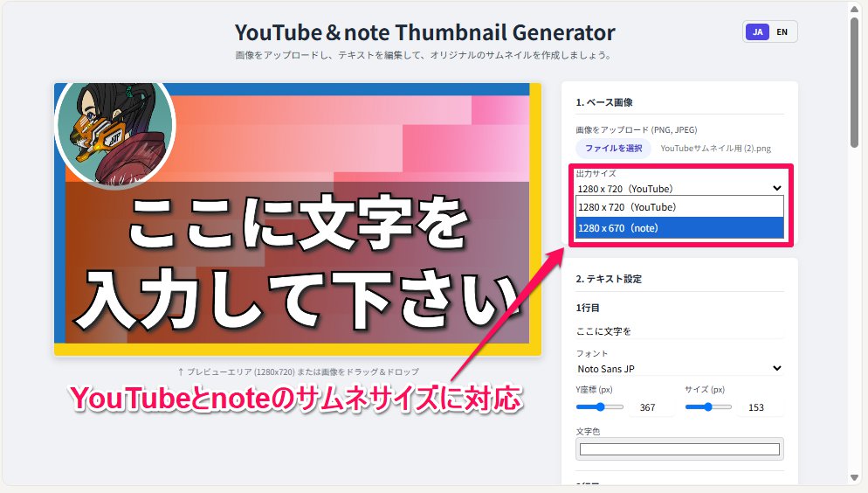Screen dimensions: 868x493
Task: Click the uploaded filename YouTubeサムネイル用 (2).png
Action: click(x=715, y=149)
